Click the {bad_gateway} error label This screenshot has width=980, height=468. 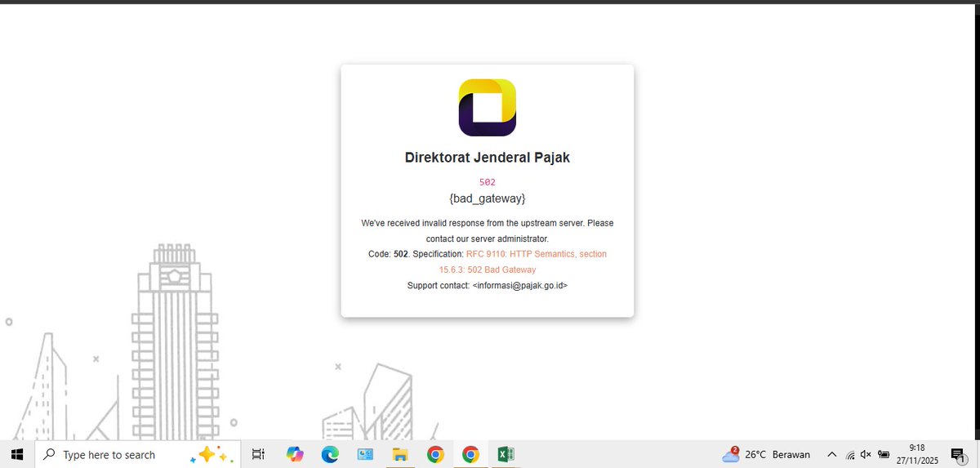487,198
